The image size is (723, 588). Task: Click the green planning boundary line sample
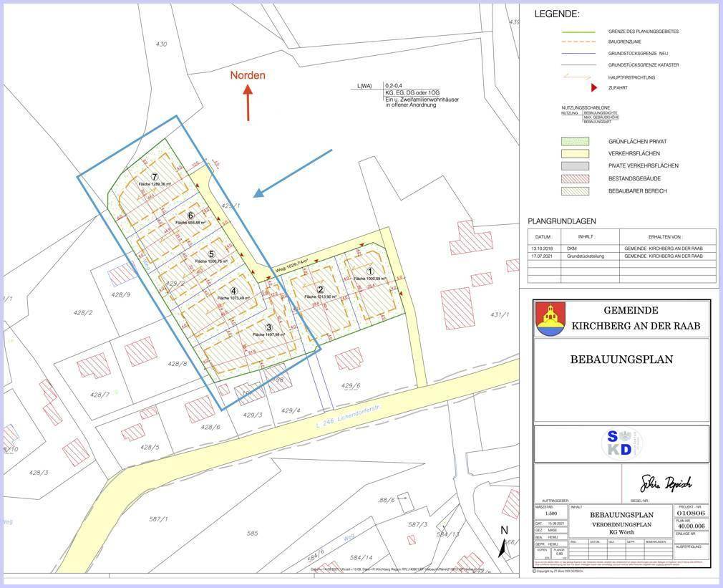pyautogui.click(x=577, y=32)
